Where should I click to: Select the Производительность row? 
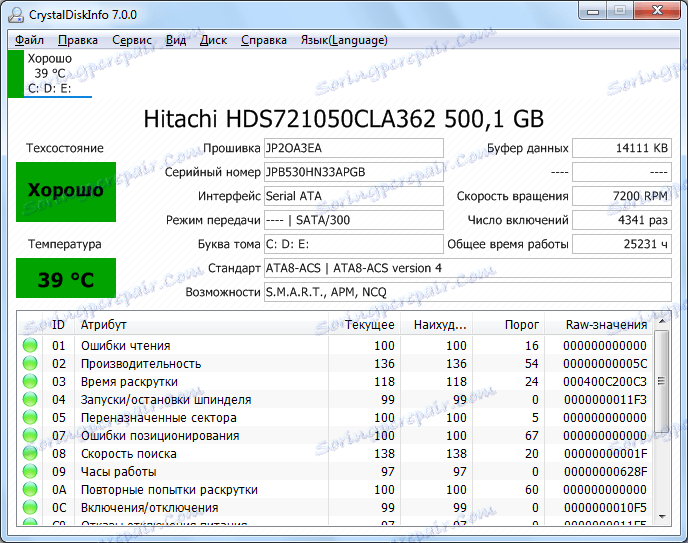coord(336,364)
